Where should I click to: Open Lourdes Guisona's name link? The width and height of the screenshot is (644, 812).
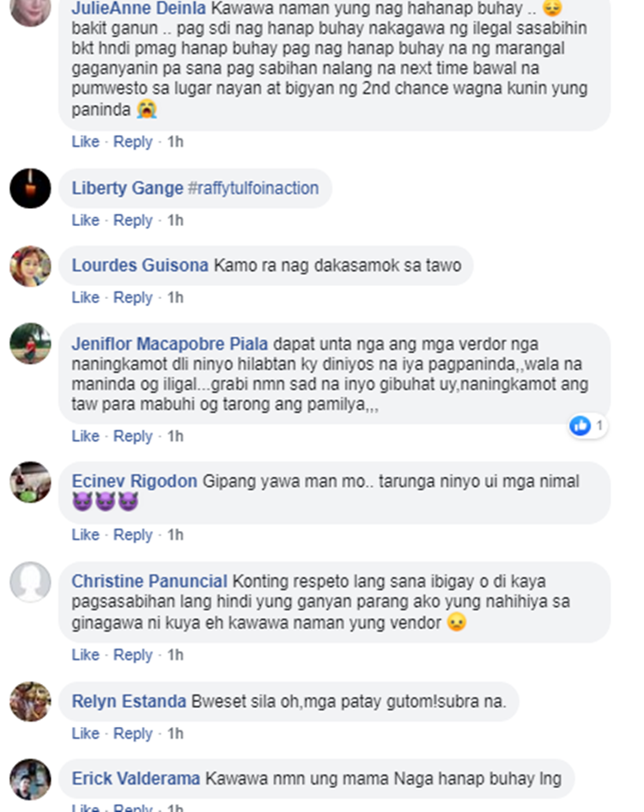140,266
